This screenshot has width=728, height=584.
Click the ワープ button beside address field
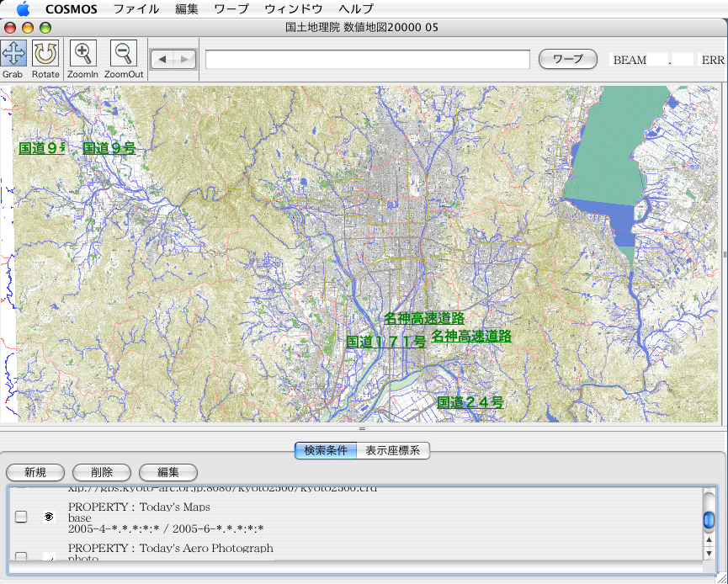567,60
